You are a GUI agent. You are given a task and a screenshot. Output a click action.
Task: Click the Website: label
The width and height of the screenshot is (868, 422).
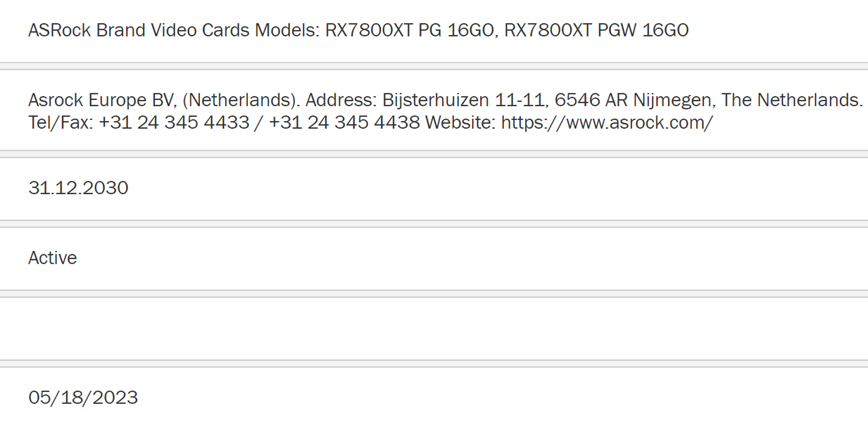point(460,122)
